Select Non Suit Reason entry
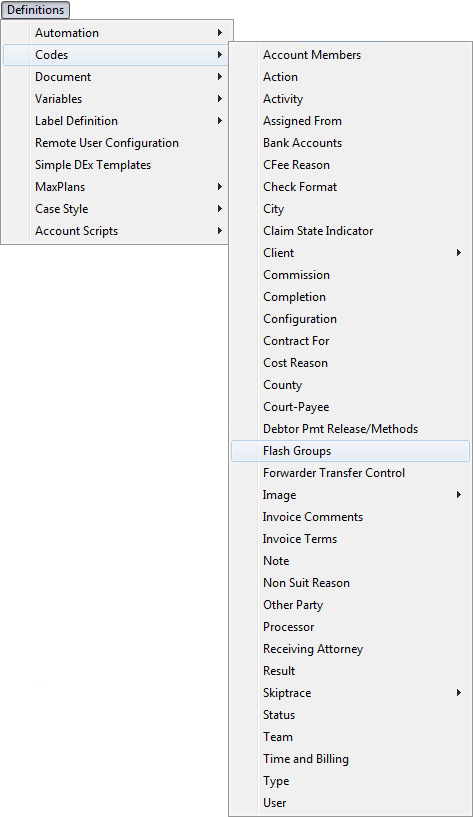The width and height of the screenshot is (473, 817). tap(350, 583)
